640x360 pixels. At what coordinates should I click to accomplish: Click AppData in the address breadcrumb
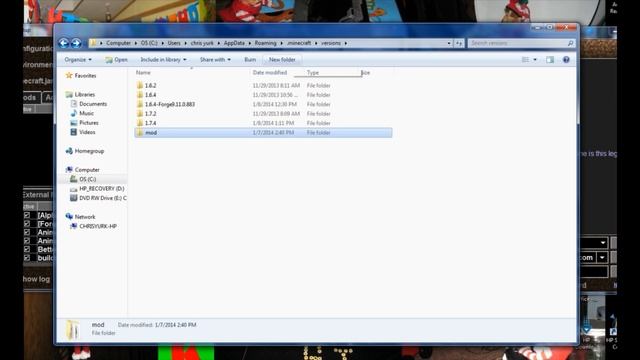[234, 43]
